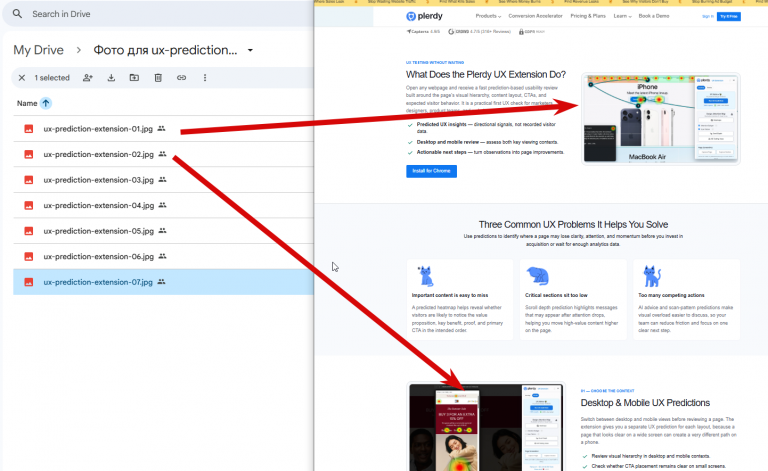Open Conversion Accelerator nav item

pos(535,16)
